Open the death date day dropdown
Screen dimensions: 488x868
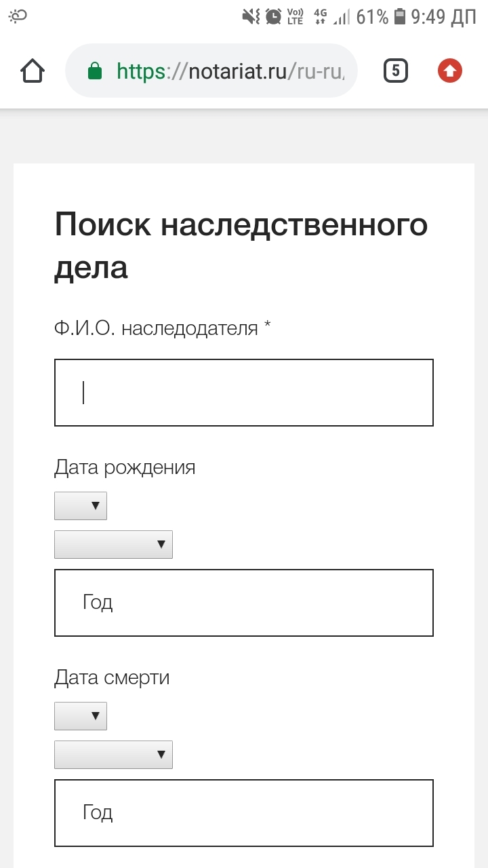point(81,716)
